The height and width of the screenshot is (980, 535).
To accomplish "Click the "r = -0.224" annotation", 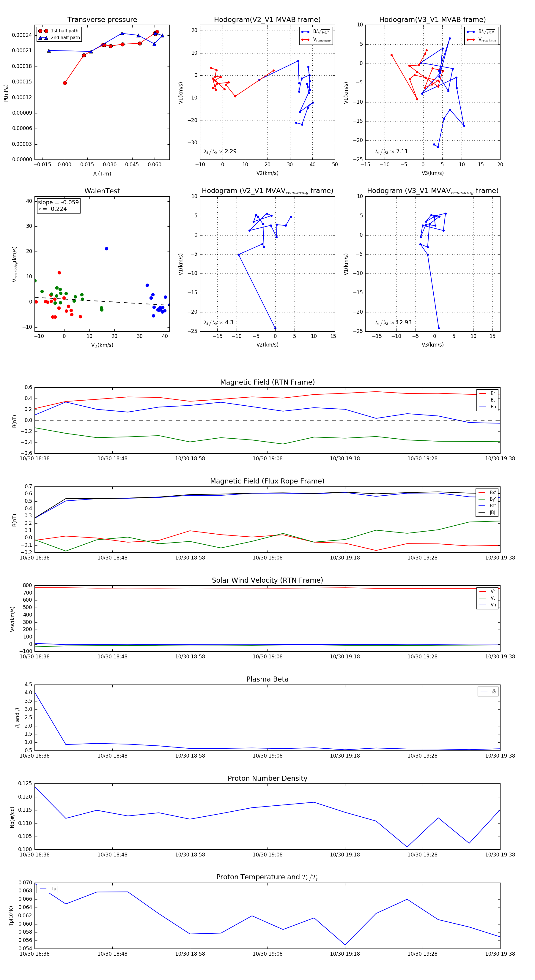I will click(x=52, y=209).
